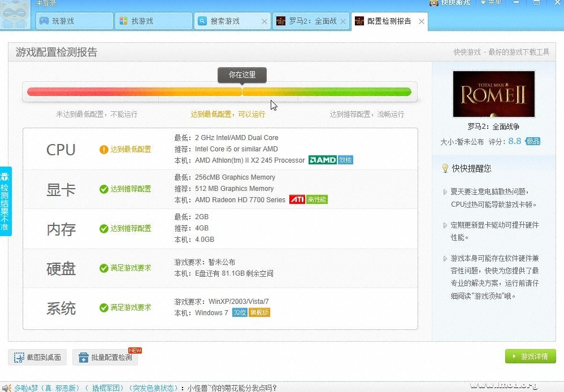
Task: Click the Rome II game cover thumbnail
Action: [x=493, y=94]
